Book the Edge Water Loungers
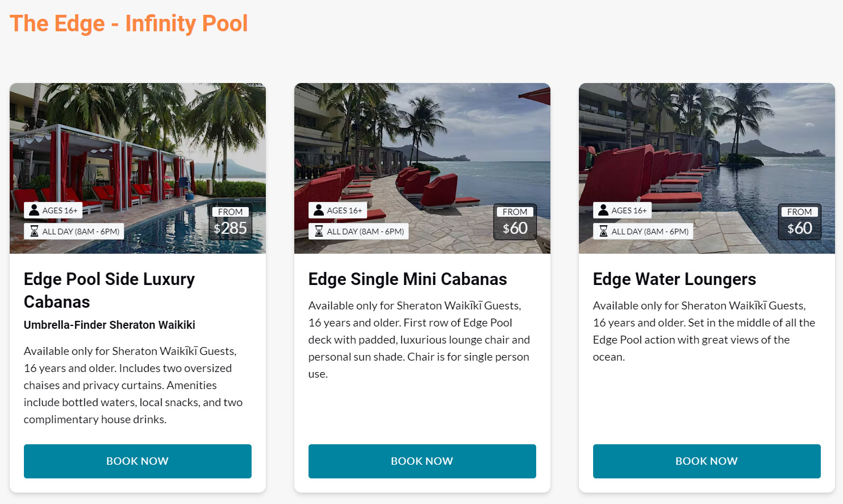This screenshot has height=504, width=843. [x=706, y=461]
